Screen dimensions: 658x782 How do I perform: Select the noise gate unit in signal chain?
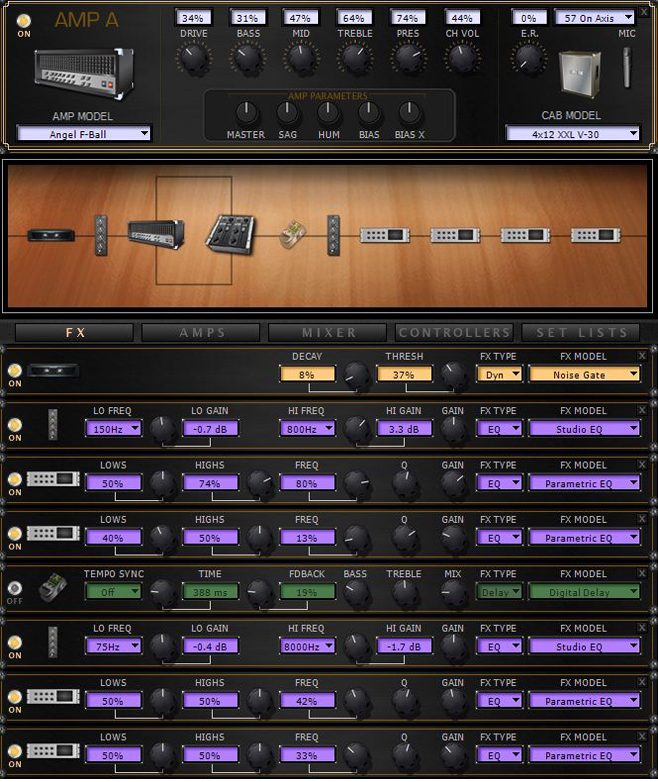51,235
